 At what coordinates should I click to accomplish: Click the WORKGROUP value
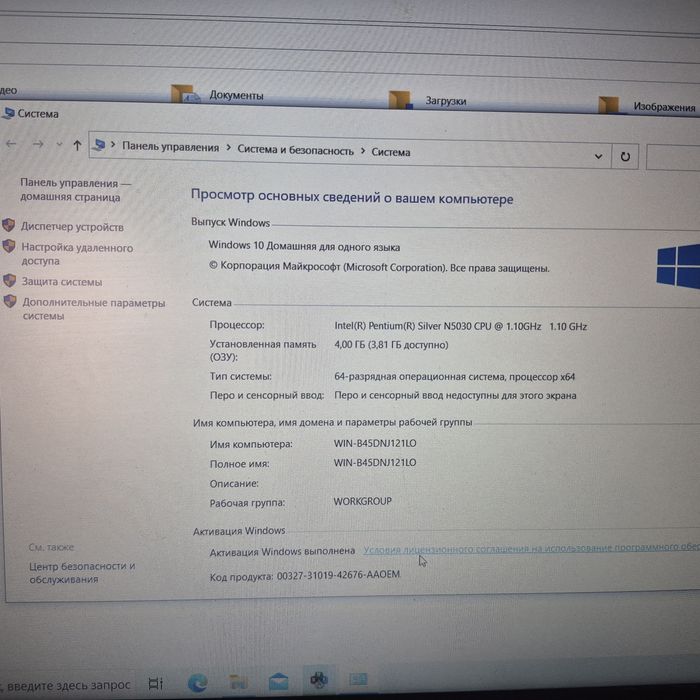tap(362, 501)
